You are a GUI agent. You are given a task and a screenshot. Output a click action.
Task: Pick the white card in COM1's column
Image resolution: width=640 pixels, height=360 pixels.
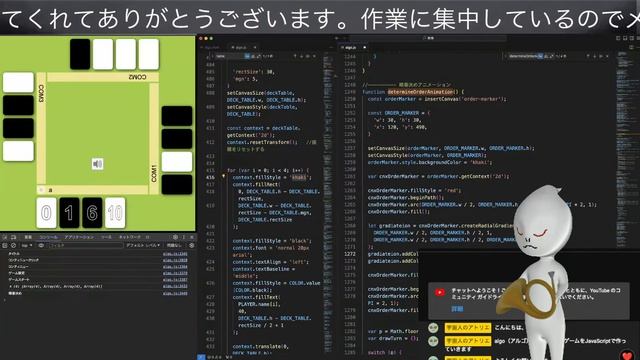coord(177,162)
